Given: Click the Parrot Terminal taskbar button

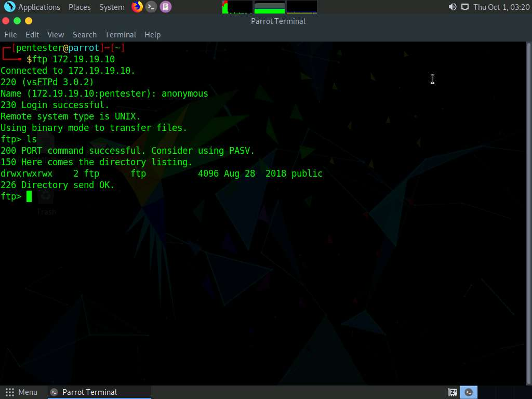Looking at the screenshot, I should (x=98, y=392).
